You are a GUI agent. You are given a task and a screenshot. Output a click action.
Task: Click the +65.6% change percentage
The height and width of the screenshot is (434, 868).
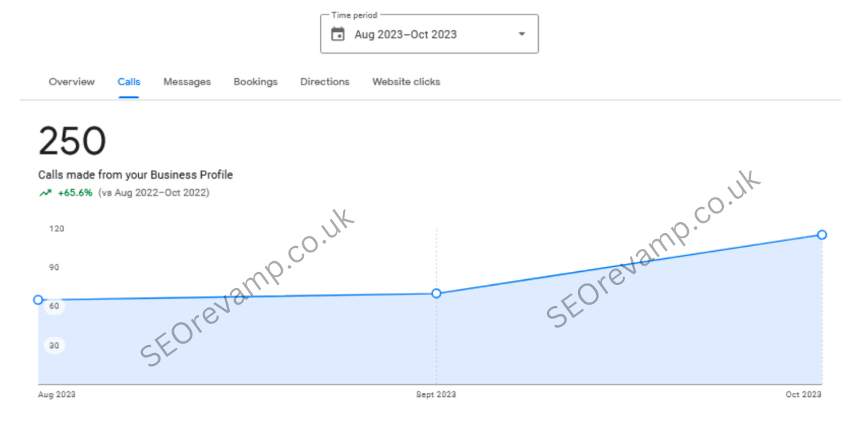(x=75, y=193)
